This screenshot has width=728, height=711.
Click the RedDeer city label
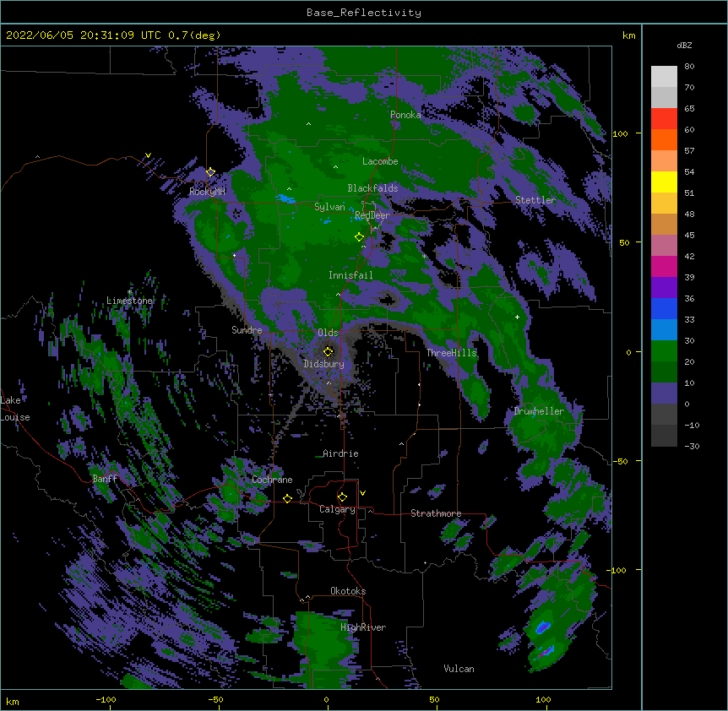(x=372, y=215)
